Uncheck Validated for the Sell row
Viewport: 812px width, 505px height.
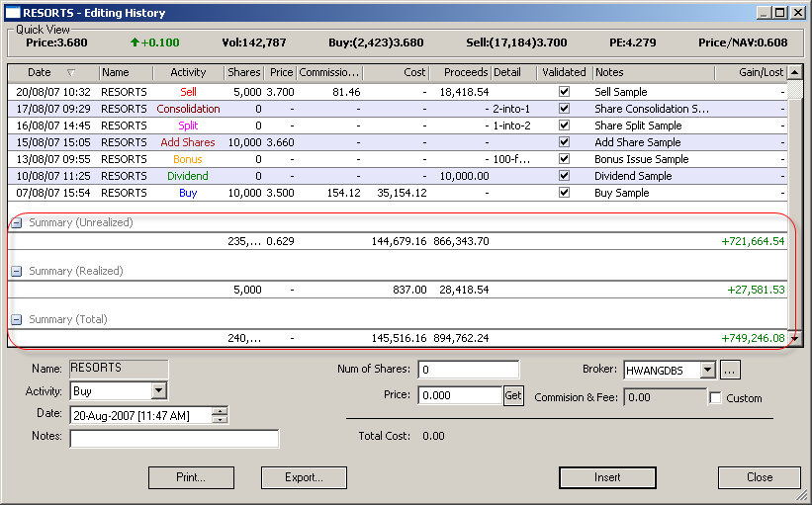[x=564, y=92]
